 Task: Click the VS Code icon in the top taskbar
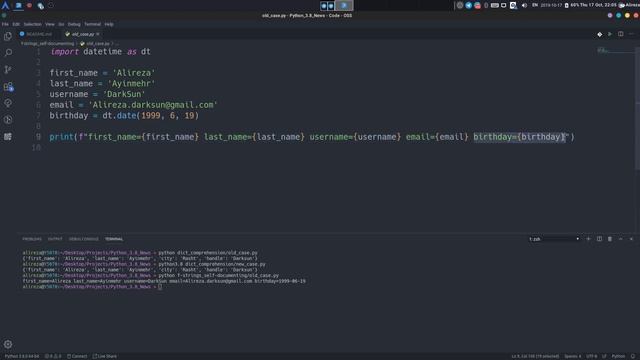click(x=18, y=5)
